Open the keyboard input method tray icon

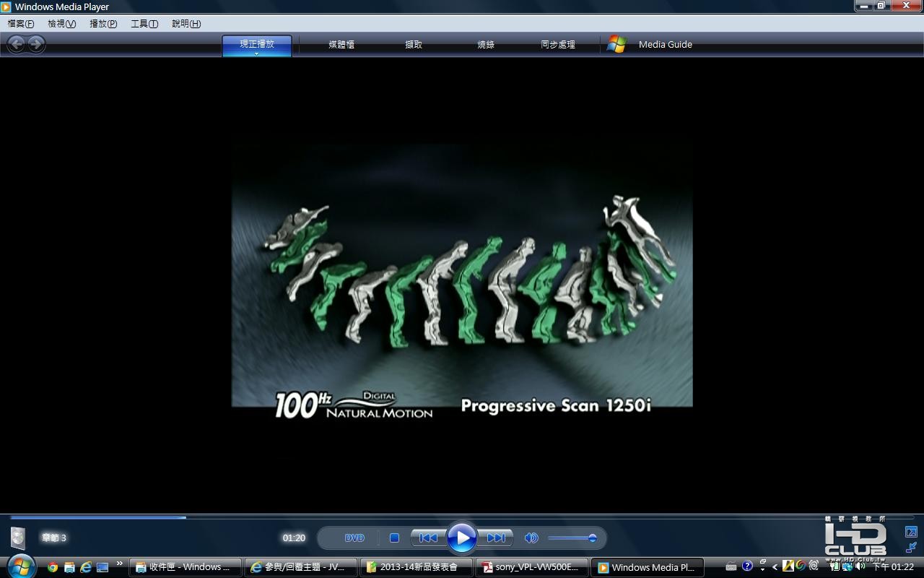[x=731, y=566]
